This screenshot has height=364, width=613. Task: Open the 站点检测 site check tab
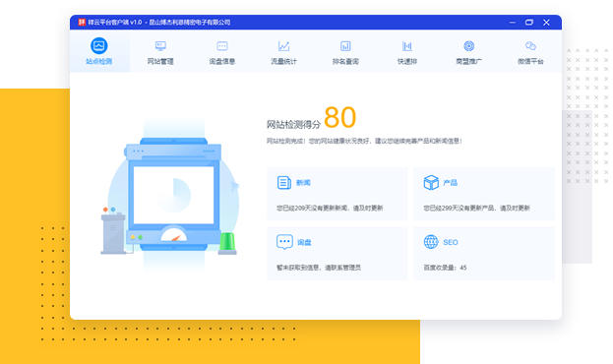99,51
